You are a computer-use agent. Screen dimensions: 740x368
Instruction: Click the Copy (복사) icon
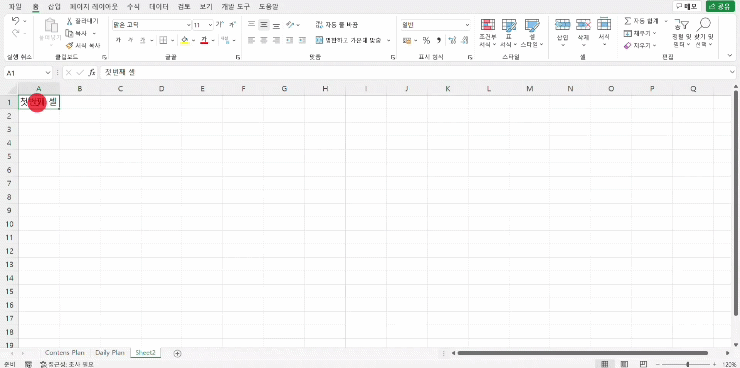coord(69,33)
